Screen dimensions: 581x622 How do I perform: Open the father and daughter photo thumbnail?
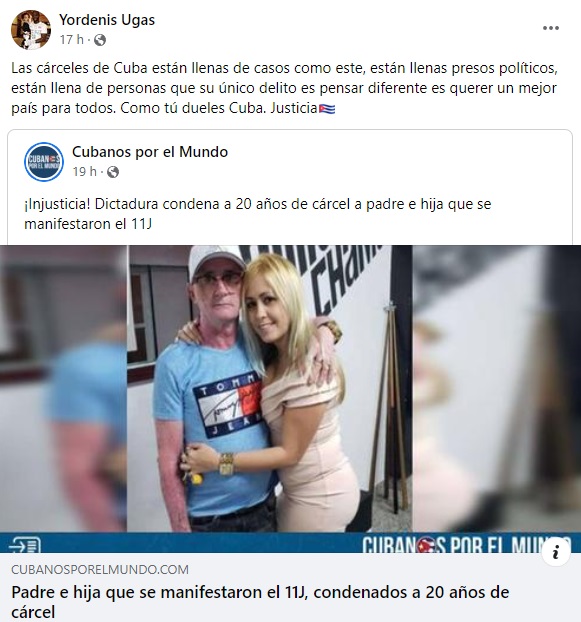point(269,388)
